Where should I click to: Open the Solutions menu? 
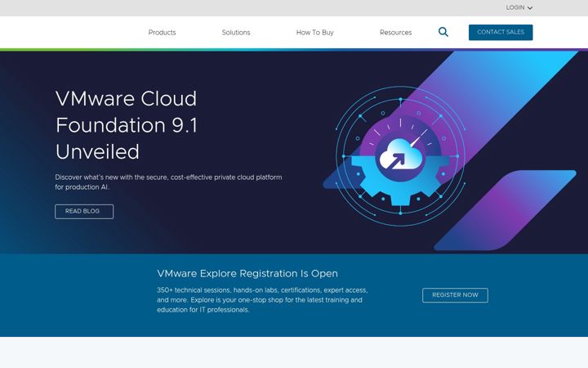tap(236, 32)
